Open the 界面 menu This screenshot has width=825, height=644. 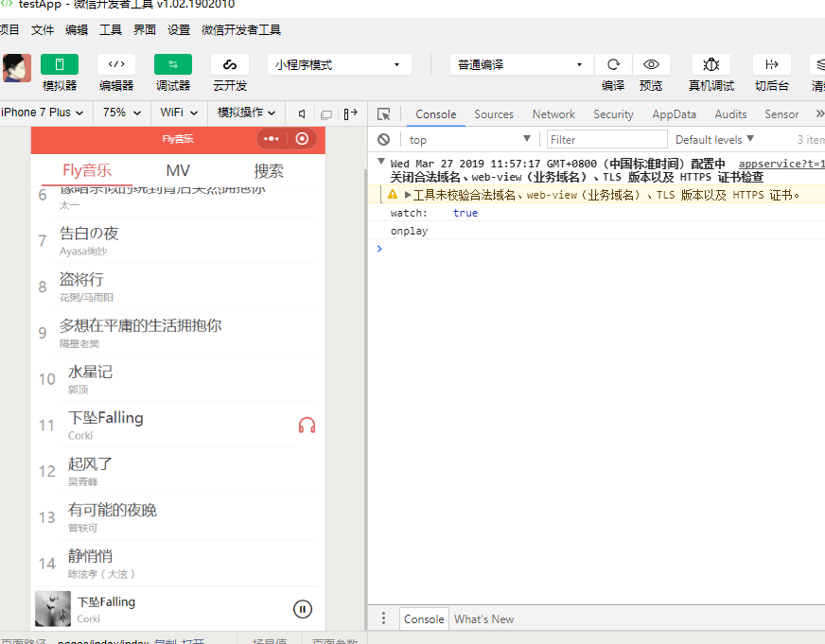click(145, 30)
